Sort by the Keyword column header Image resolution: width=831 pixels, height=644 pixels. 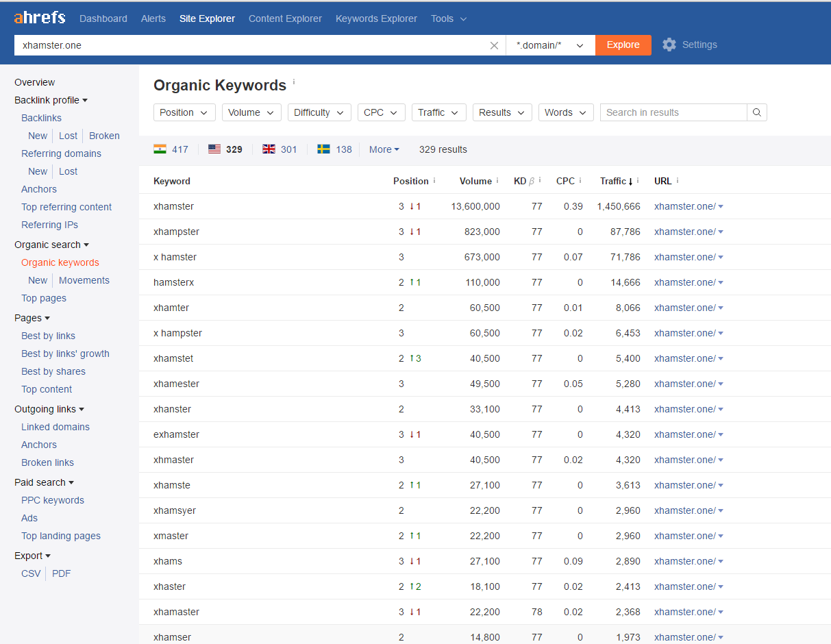(x=172, y=181)
